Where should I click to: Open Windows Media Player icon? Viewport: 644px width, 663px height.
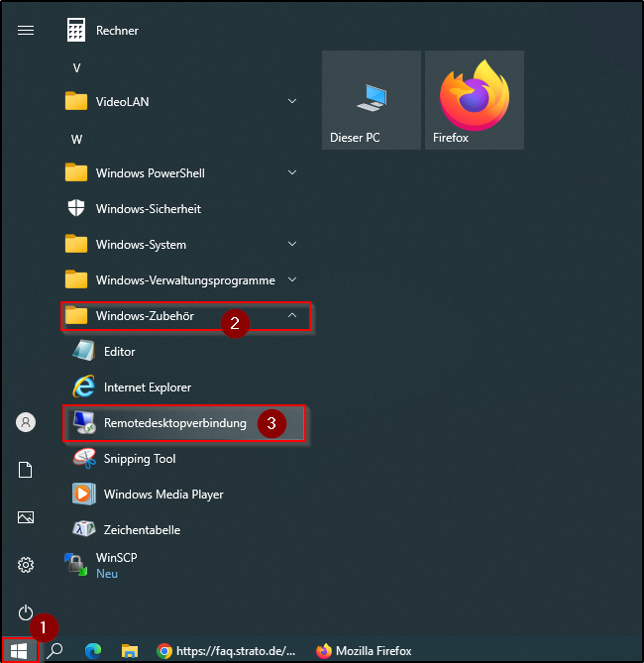(84, 494)
